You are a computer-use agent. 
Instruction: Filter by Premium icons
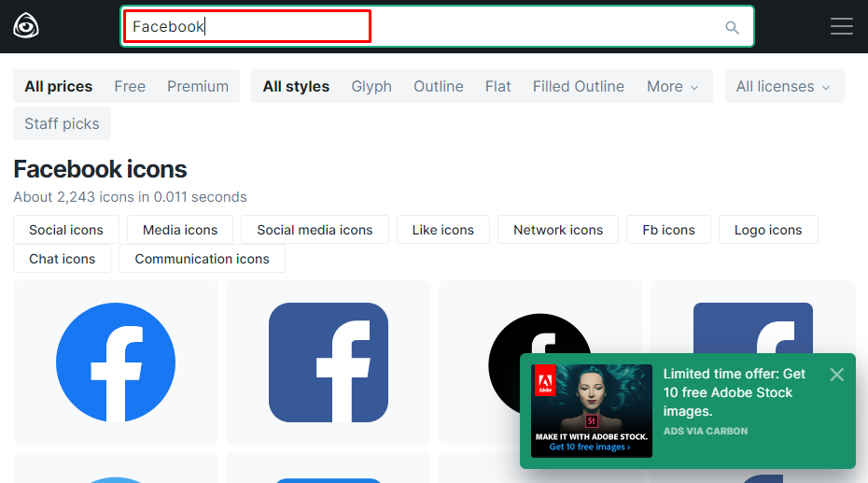click(x=198, y=86)
